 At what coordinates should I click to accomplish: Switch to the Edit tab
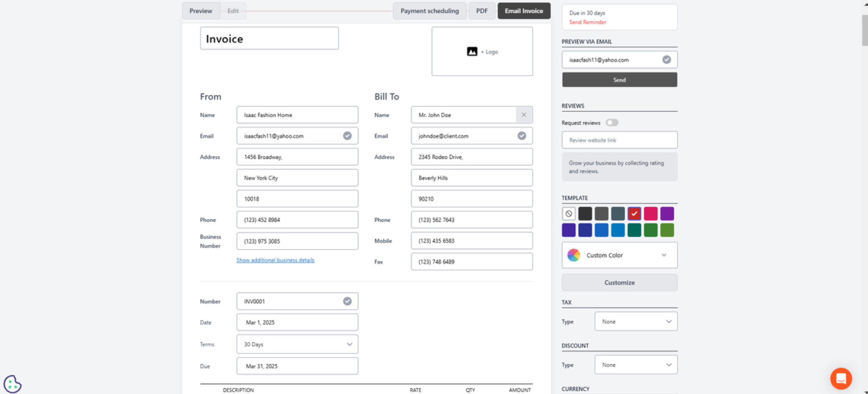(233, 11)
